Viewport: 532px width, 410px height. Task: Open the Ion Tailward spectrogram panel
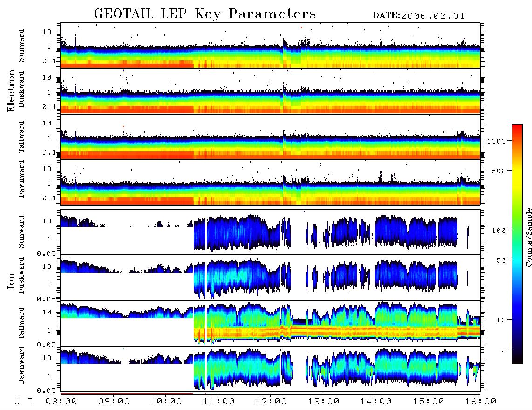point(270,323)
